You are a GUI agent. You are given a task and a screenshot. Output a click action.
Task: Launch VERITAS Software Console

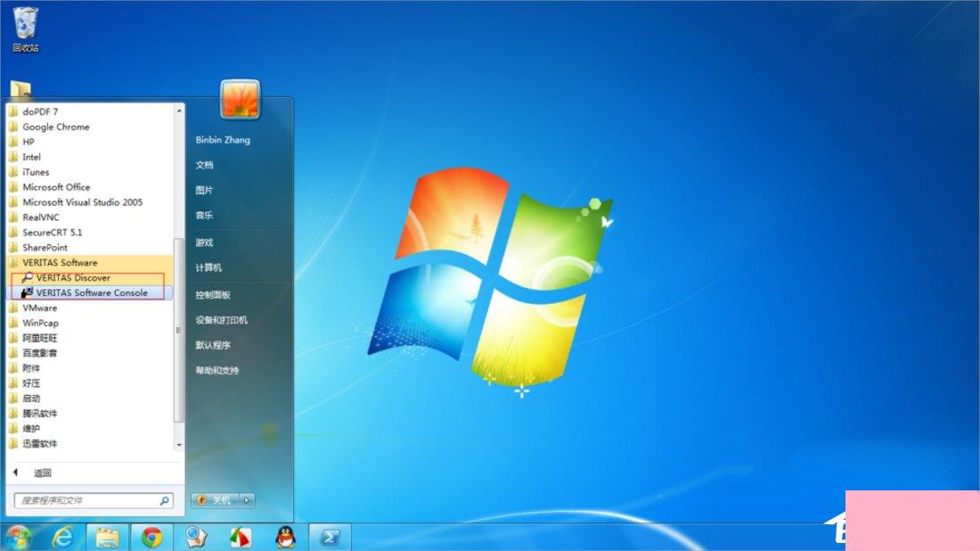click(91, 292)
